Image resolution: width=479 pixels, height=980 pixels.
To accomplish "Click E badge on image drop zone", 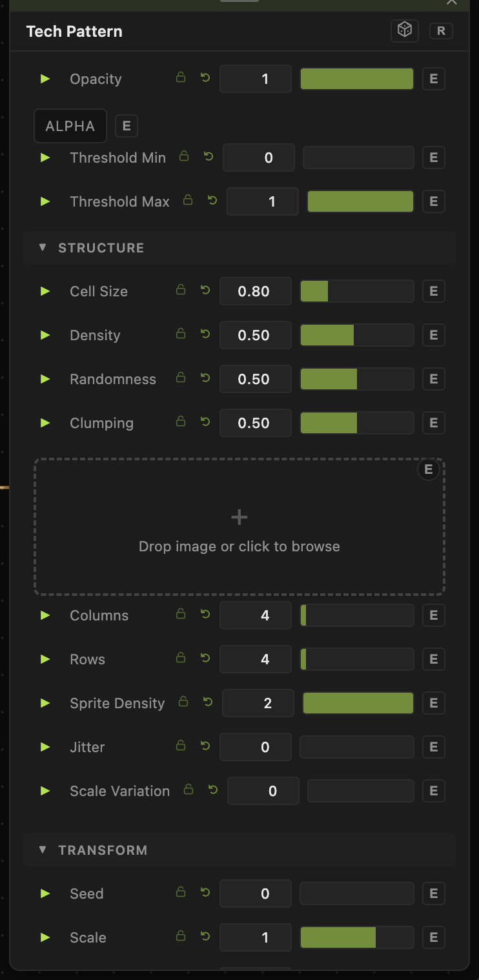I will [x=429, y=469].
